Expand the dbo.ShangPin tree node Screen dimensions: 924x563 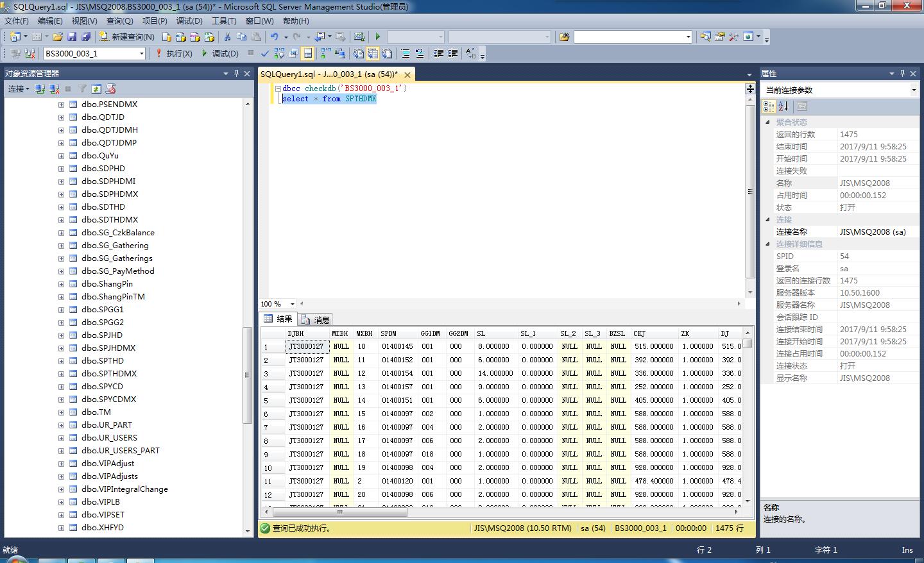[x=61, y=284]
